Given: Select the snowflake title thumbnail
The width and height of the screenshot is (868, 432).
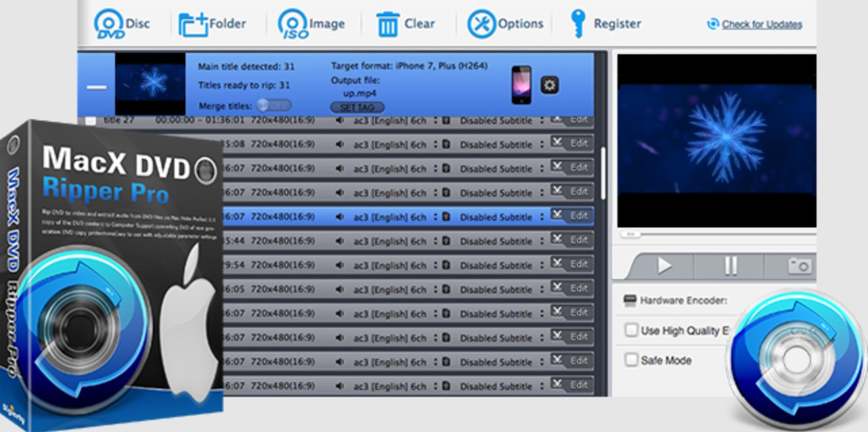Looking at the screenshot, I should click(150, 84).
